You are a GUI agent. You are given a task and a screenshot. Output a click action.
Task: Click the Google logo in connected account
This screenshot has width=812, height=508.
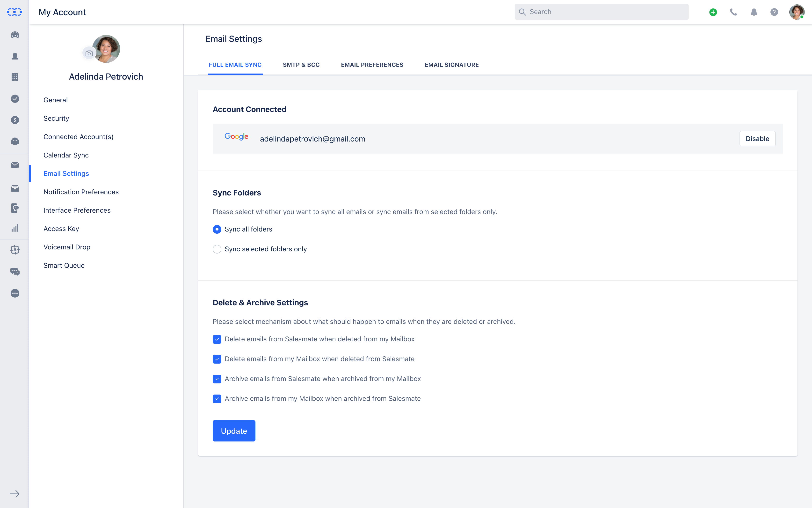237,136
